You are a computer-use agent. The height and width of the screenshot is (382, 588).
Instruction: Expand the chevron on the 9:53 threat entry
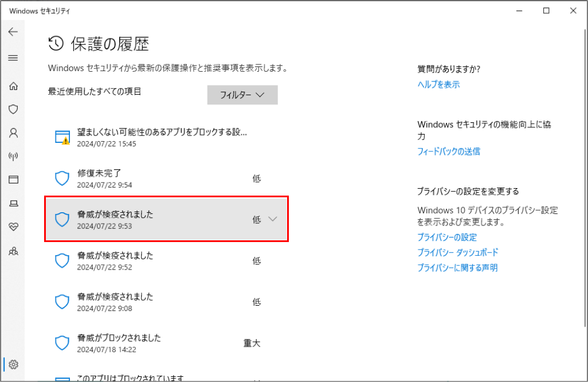click(273, 219)
